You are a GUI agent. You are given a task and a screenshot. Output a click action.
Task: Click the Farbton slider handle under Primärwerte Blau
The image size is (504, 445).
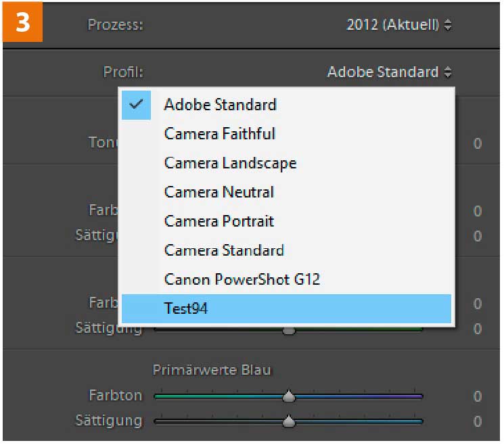coord(289,396)
